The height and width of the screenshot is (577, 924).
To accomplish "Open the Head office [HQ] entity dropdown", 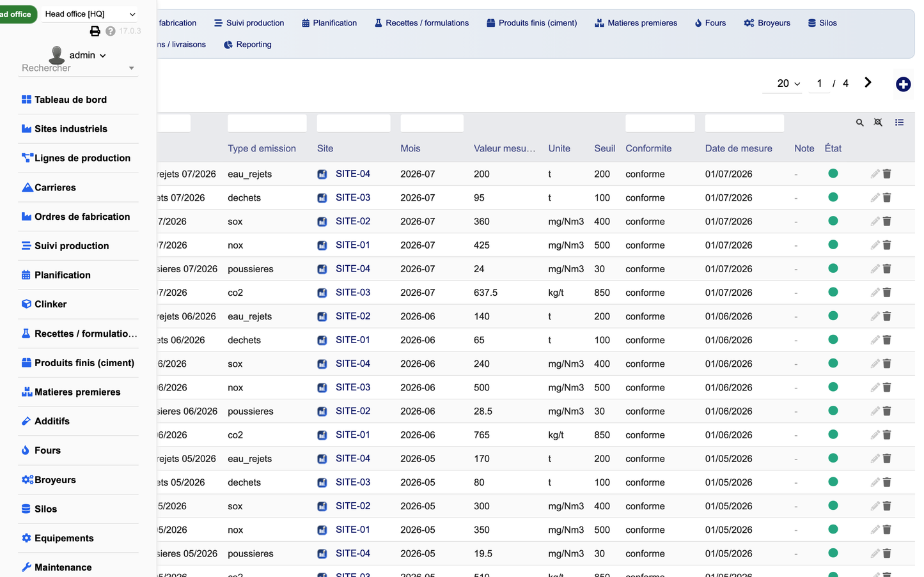I will 90,14.
